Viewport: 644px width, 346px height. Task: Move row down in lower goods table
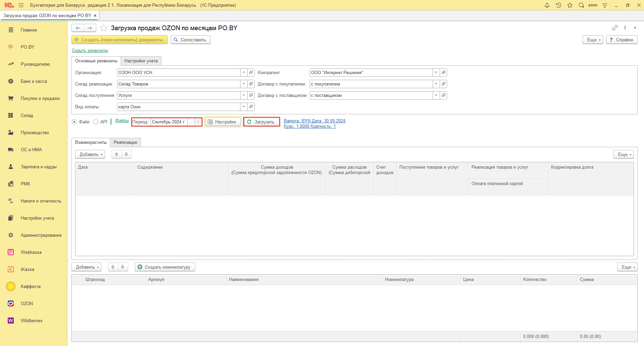coord(123,267)
